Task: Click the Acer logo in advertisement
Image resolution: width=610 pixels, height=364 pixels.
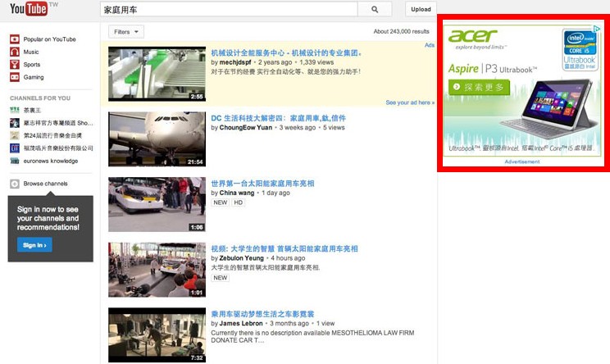Action: [473, 36]
